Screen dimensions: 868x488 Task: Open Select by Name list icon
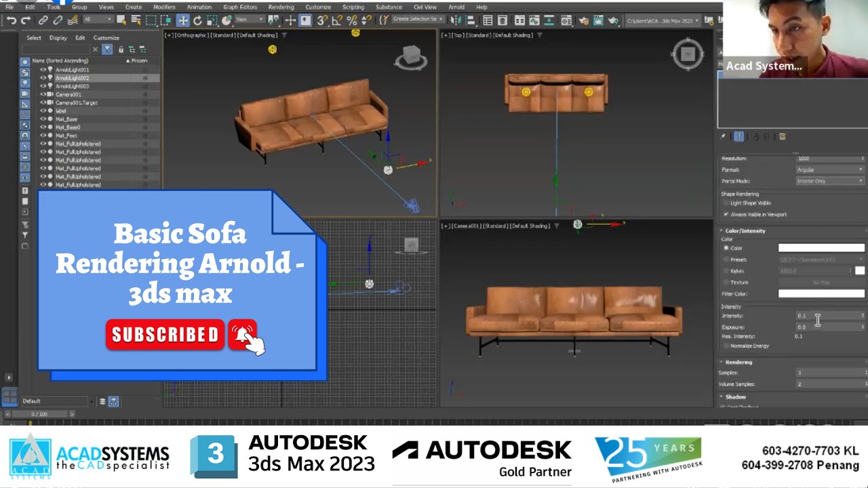click(x=136, y=20)
